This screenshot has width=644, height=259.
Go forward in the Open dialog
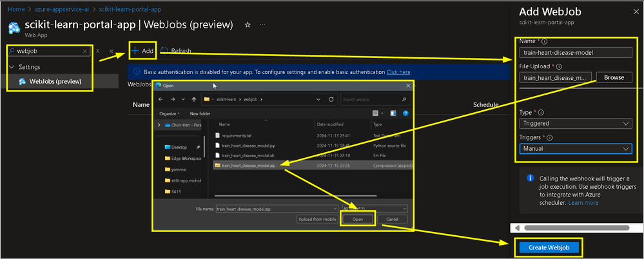(x=172, y=99)
